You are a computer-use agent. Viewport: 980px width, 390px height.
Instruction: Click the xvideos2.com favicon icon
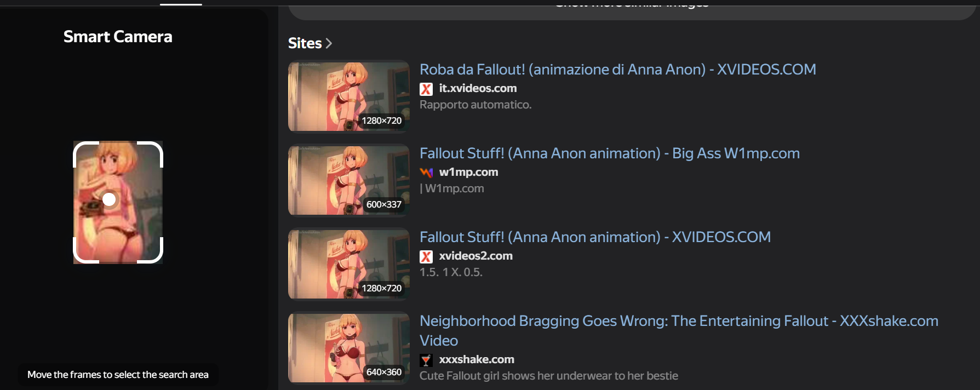tap(426, 256)
